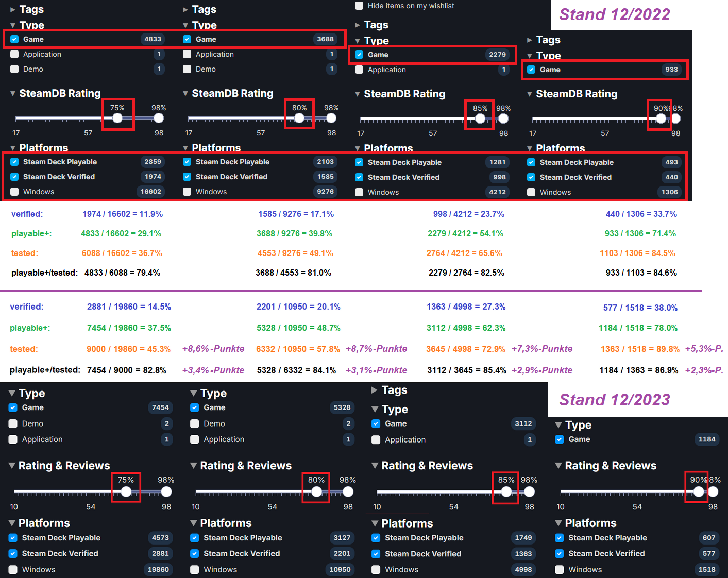Collapse Type section containing Game 1184
Screen dimensions: 728x578
pyautogui.click(x=573, y=425)
